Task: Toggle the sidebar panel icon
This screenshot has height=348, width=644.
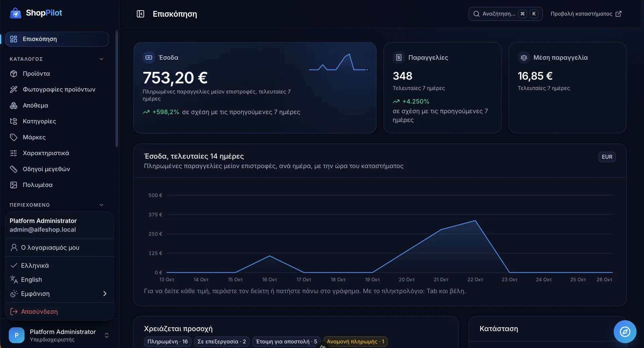Action: point(140,14)
